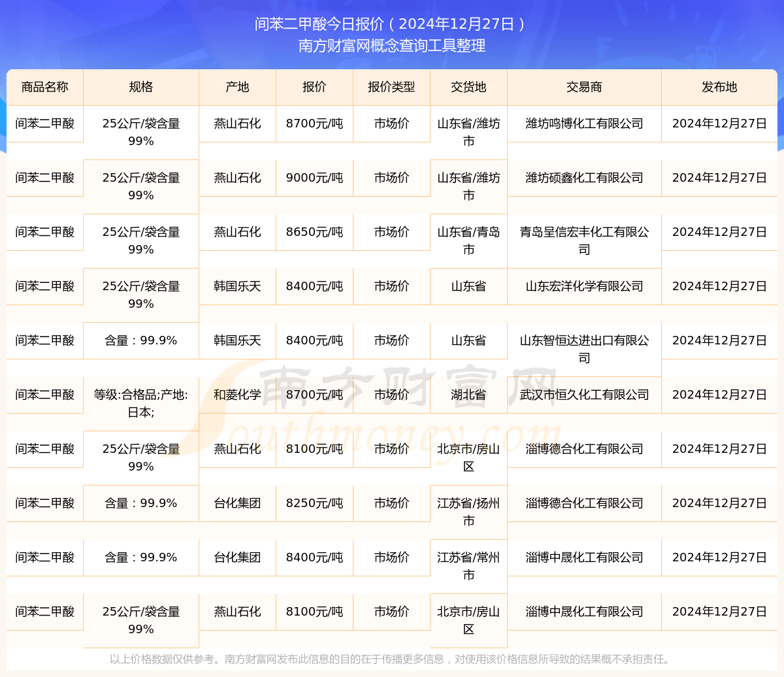Click trader 青岛呈信宏丰化工有限公司

(x=584, y=240)
